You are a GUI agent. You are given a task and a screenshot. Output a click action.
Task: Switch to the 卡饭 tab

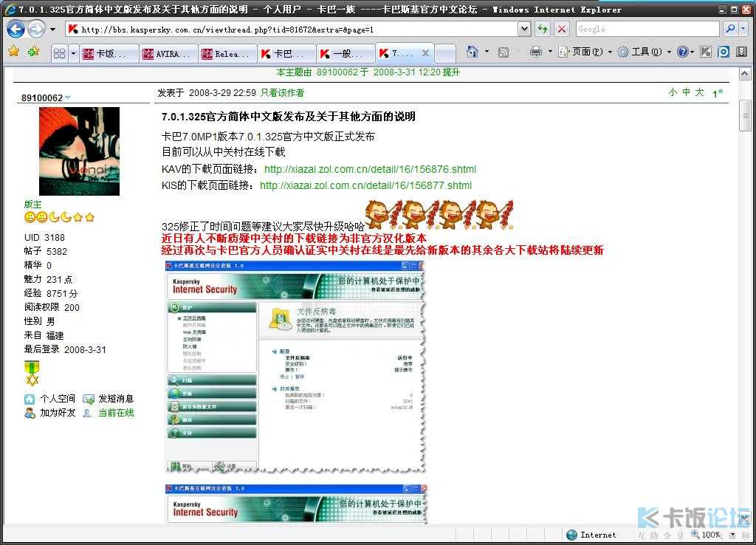click(x=108, y=53)
